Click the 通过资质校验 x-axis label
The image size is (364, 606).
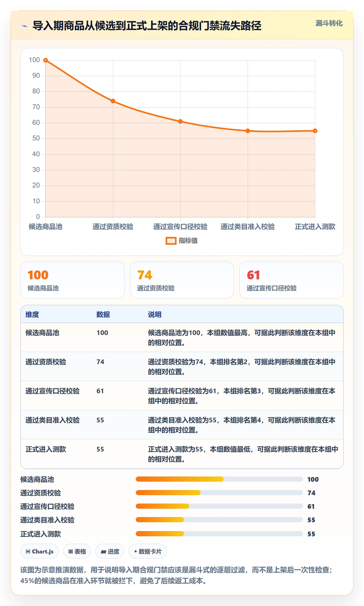(113, 227)
